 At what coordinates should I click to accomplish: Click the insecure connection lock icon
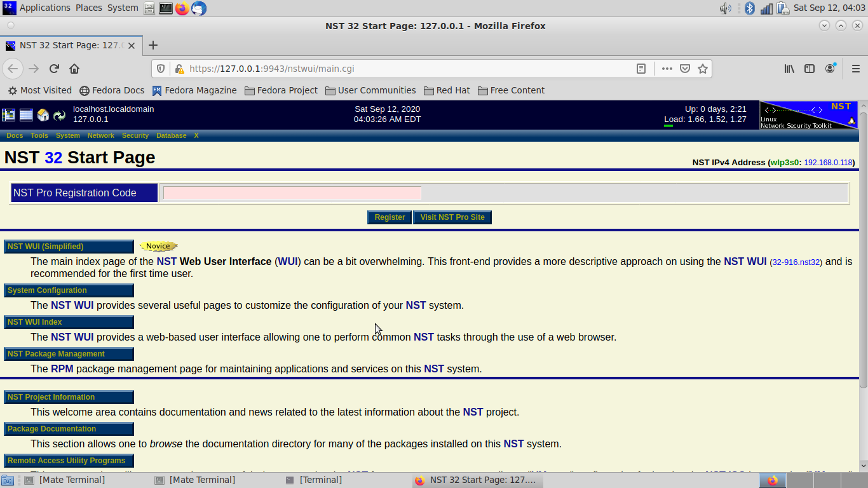click(x=179, y=69)
